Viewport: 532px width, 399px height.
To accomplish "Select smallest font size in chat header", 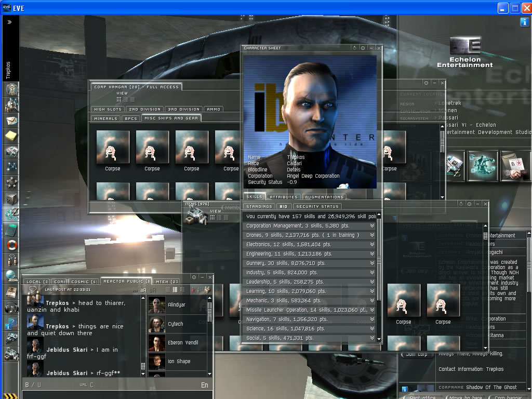I will pos(135,290).
